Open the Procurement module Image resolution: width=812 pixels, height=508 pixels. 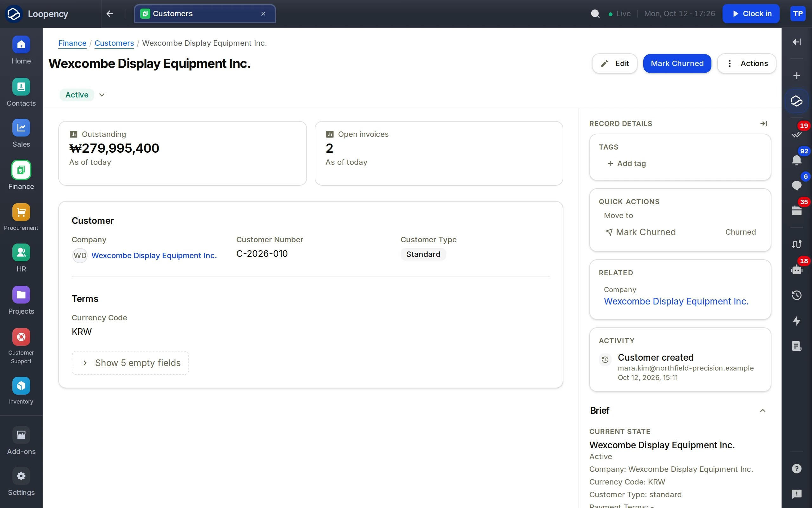tap(21, 217)
